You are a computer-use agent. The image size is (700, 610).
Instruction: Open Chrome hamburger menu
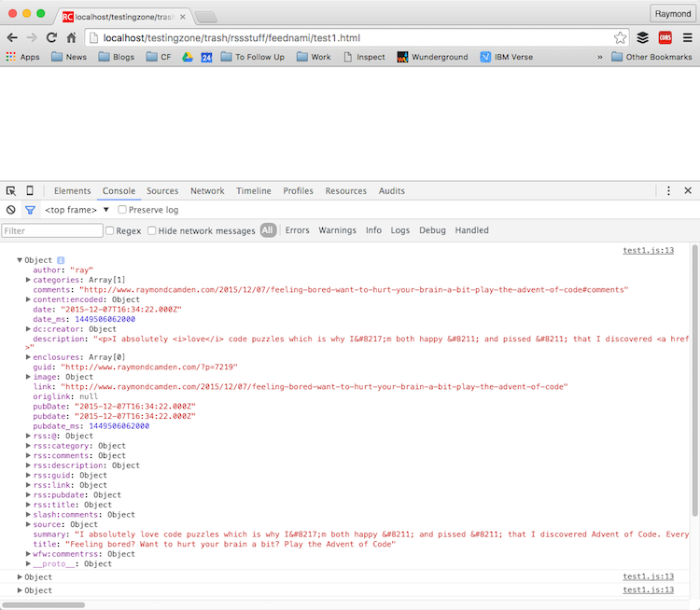(x=688, y=38)
